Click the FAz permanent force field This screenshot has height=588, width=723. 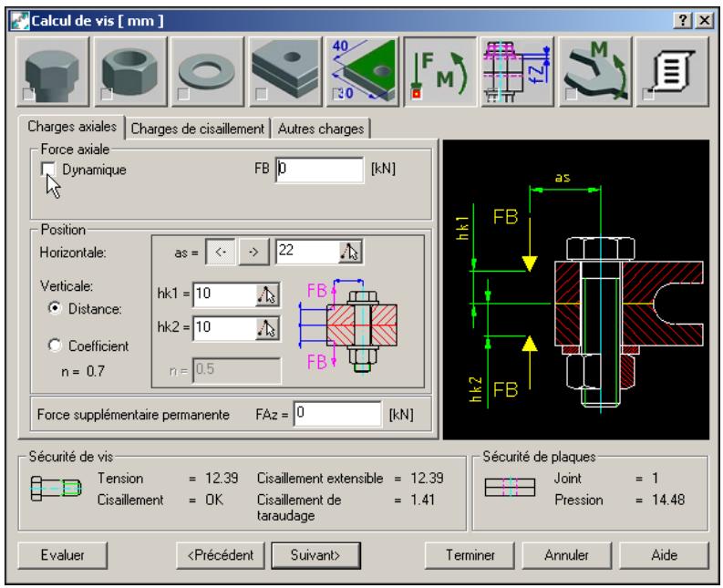coord(337,414)
